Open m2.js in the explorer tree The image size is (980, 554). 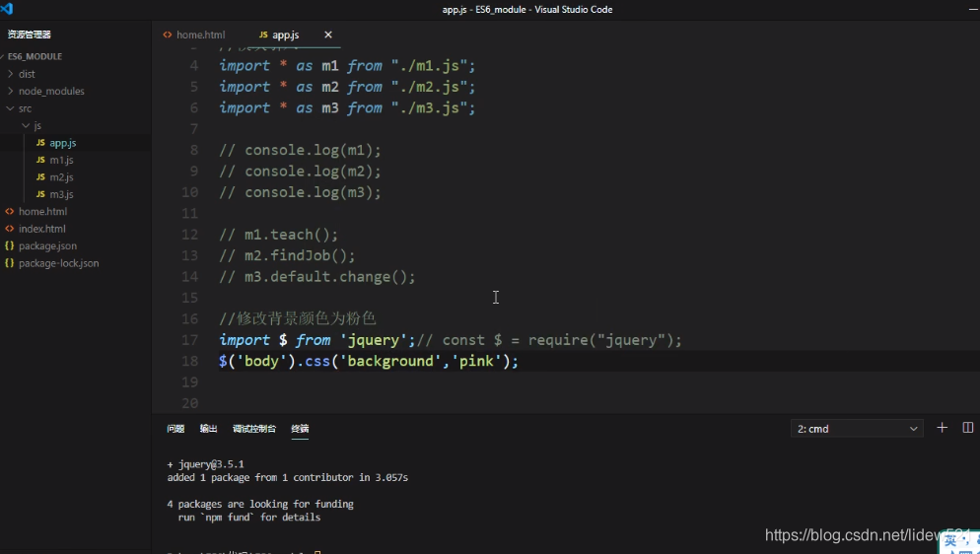[61, 177]
